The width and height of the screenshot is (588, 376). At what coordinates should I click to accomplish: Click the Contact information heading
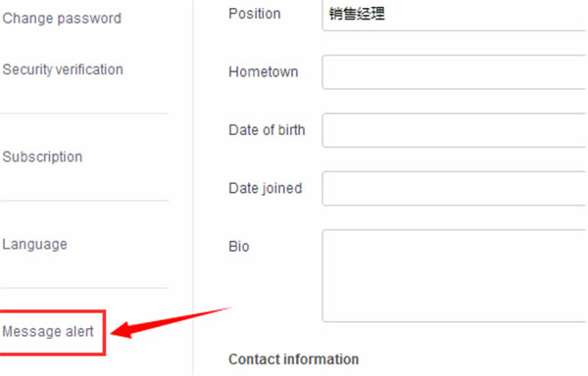click(x=294, y=359)
